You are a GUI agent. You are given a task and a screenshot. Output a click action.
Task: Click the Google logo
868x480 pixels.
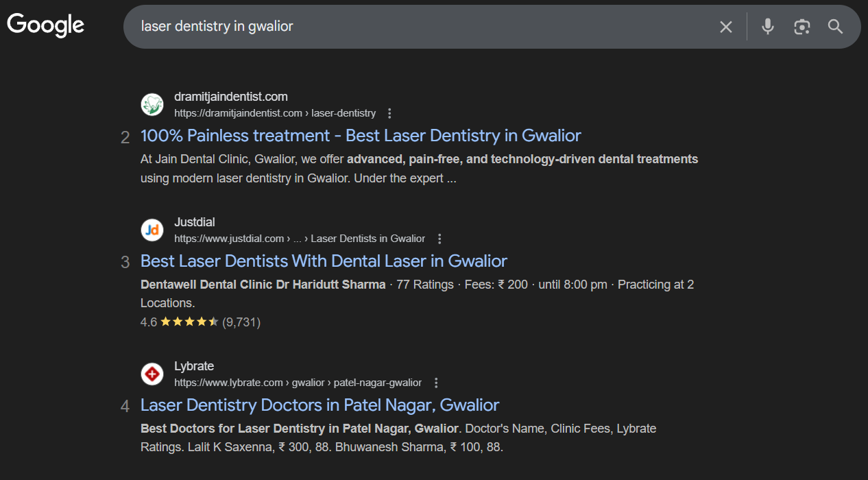tap(46, 25)
